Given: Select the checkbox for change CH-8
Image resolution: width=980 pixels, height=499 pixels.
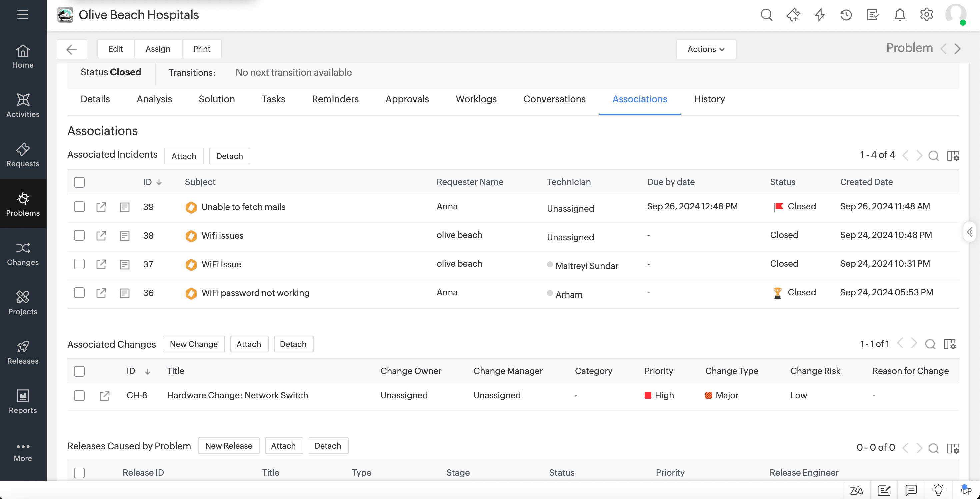Looking at the screenshot, I should tap(79, 396).
